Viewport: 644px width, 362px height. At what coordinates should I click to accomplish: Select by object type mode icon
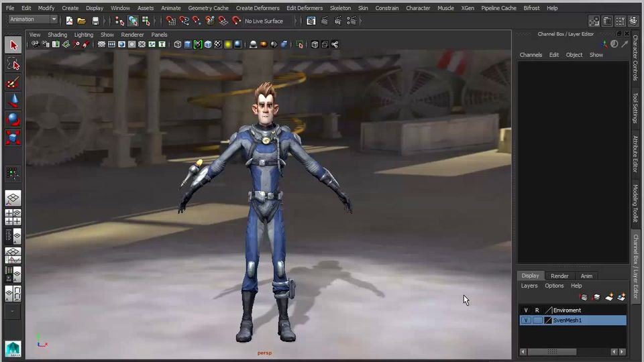click(133, 21)
